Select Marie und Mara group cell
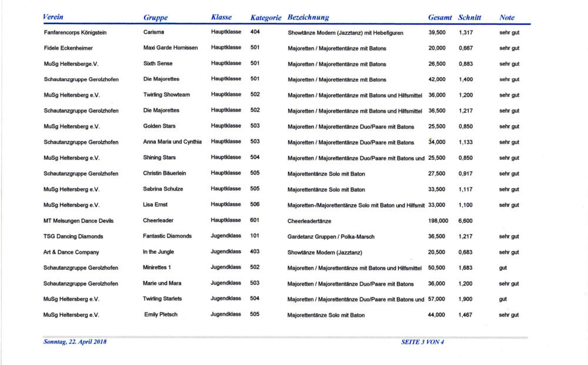Viewport: 588px width, 365px height. click(162, 283)
